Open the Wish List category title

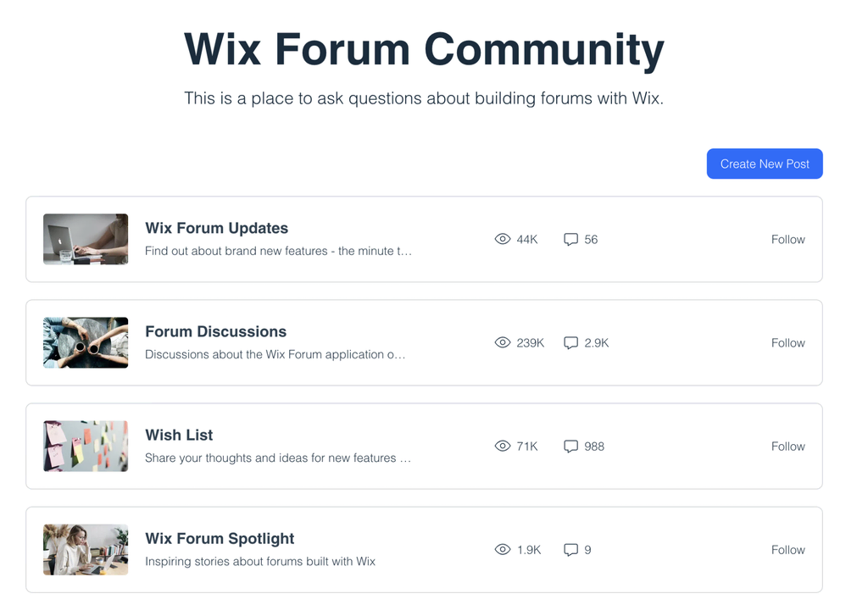coord(179,435)
